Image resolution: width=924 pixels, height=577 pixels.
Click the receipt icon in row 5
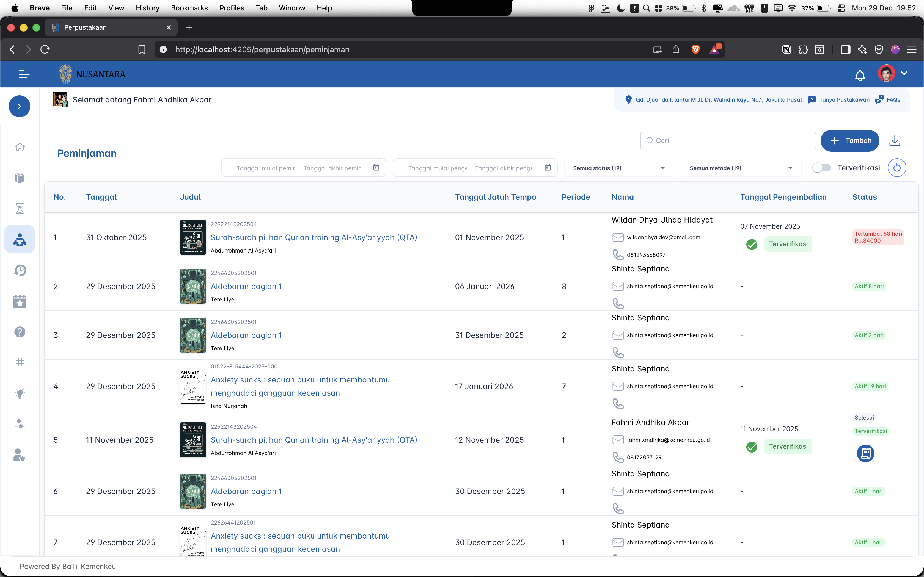865,453
